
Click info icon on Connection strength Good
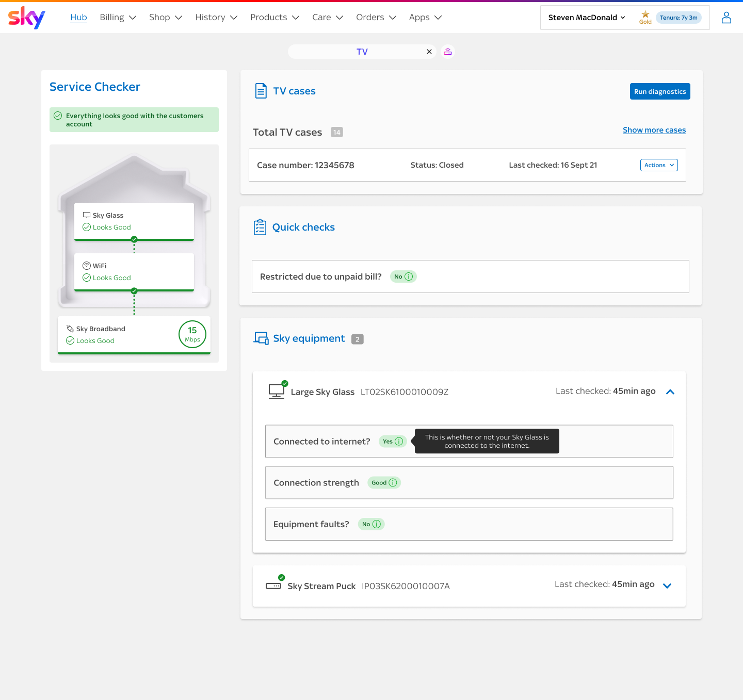393,483
